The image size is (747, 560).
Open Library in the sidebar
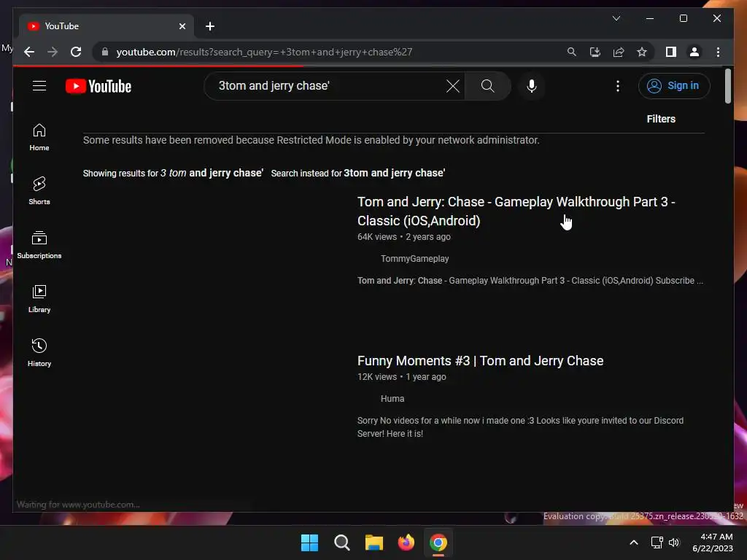[x=39, y=299]
